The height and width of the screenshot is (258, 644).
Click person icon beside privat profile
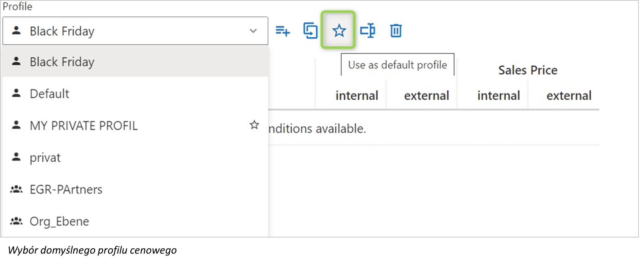(16, 157)
